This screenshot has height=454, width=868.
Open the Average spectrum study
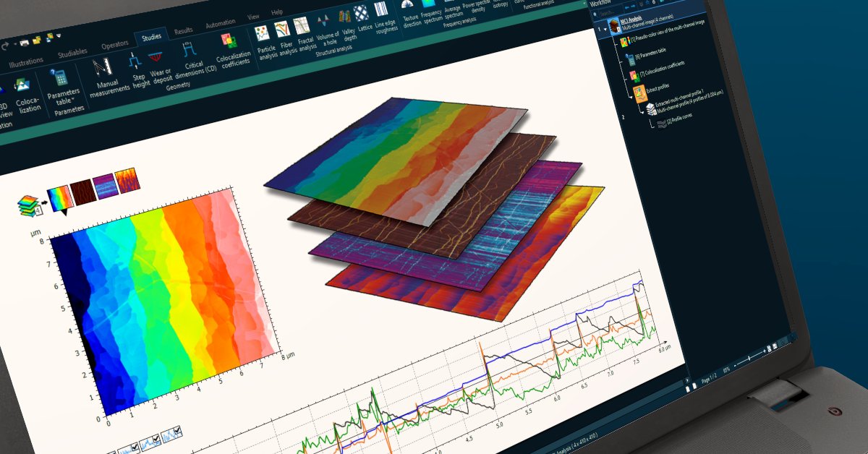pyautogui.click(x=453, y=10)
